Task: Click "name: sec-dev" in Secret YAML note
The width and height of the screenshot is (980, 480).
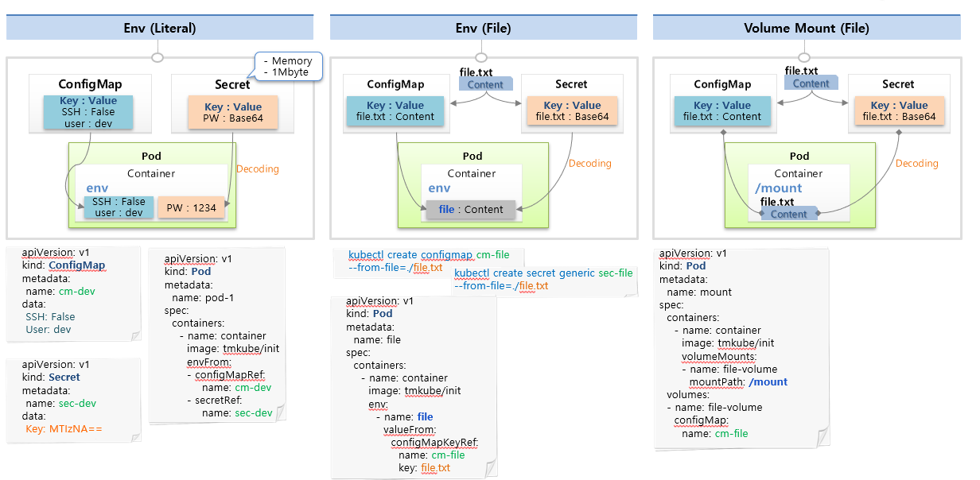Action: coord(60,404)
